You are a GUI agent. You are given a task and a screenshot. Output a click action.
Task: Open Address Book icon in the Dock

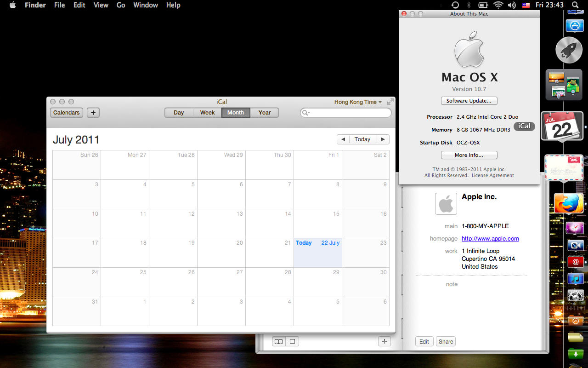tap(576, 262)
